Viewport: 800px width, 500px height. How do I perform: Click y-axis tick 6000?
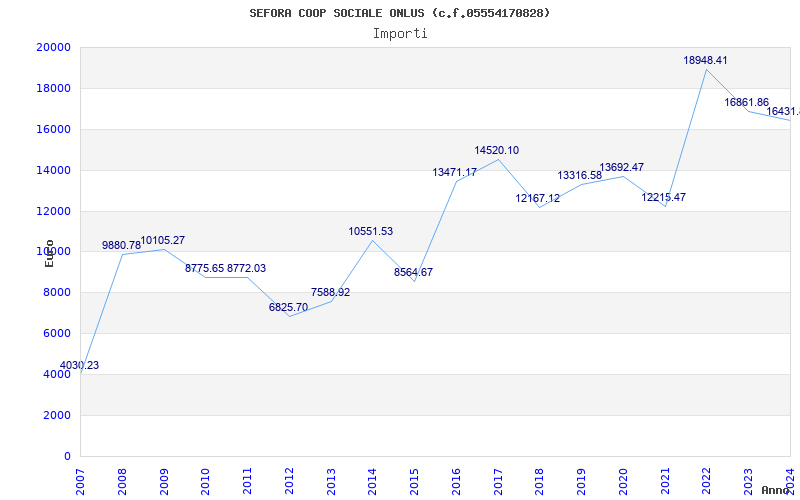point(57,333)
